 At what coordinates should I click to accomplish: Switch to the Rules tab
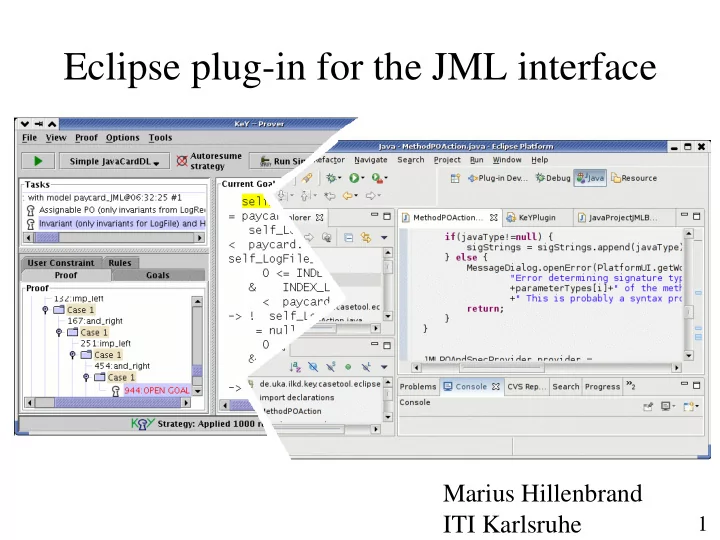[120, 263]
